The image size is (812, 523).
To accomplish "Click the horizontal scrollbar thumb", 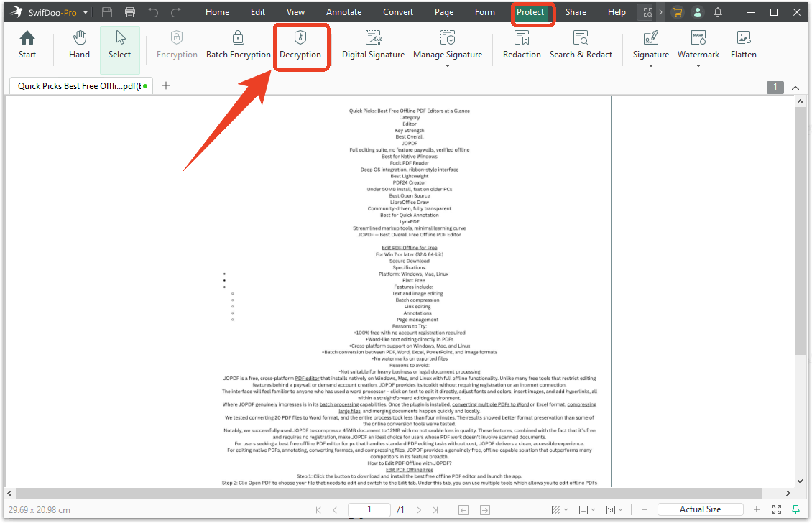I will point(388,493).
